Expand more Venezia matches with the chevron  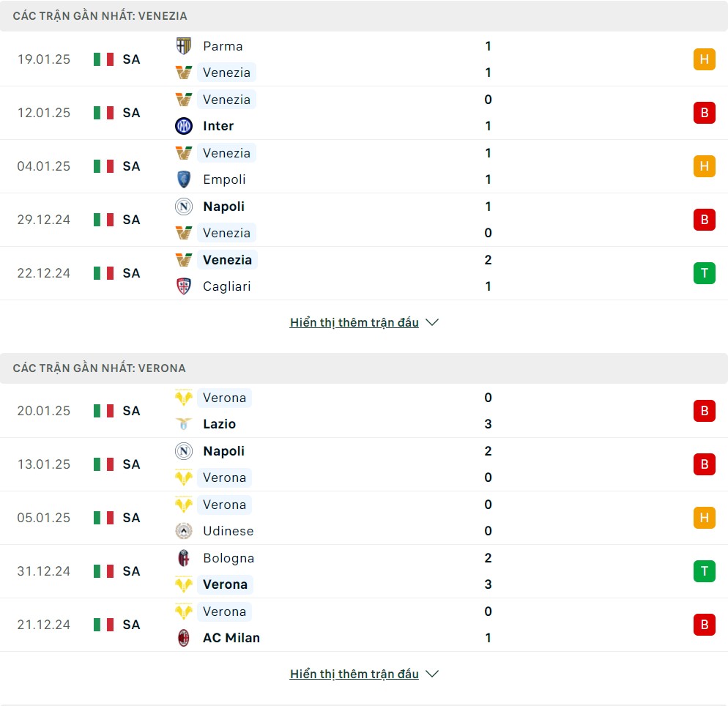coord(432,322)
